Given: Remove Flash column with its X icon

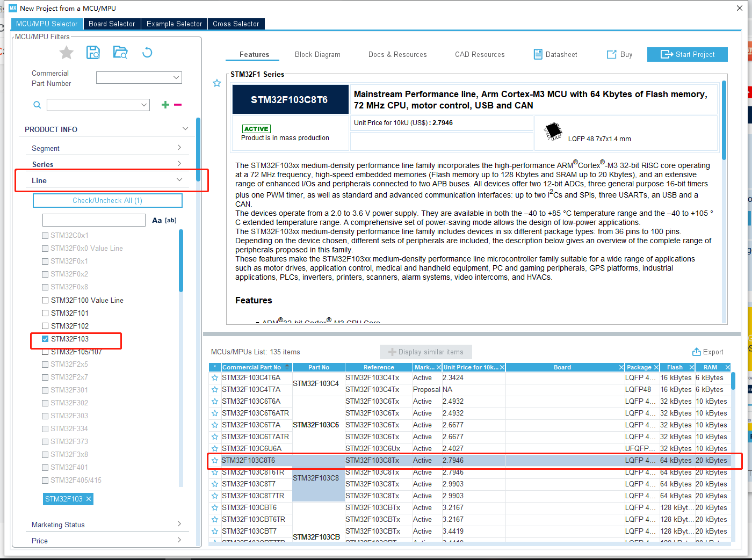Looking at the screenshot, I should pyautogui.click(x=691, y=367).
